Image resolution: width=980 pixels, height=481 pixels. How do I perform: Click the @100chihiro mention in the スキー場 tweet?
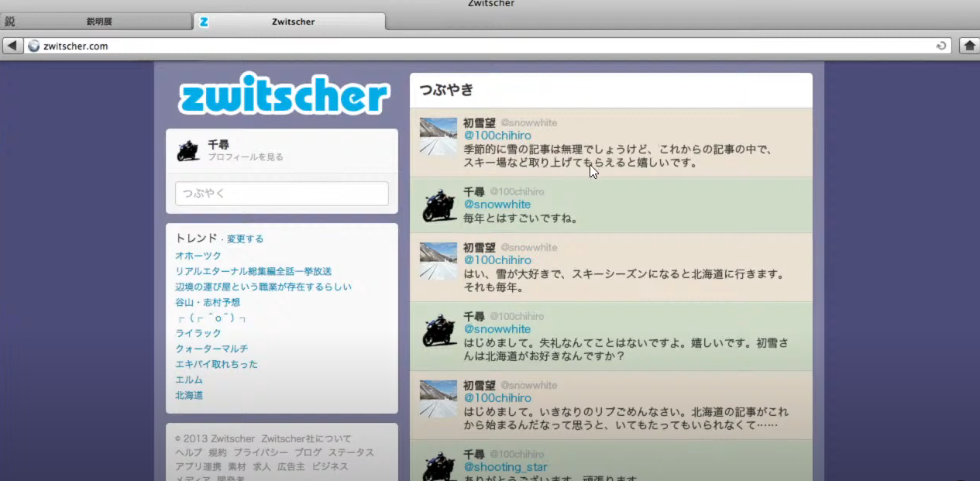pyautogui.click(x=497, y=136)
